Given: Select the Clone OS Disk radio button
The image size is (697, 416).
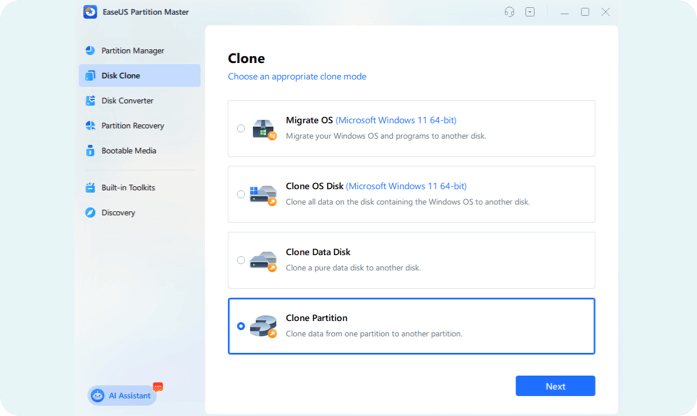Looking at the screenshot, I should pos(241,194).
